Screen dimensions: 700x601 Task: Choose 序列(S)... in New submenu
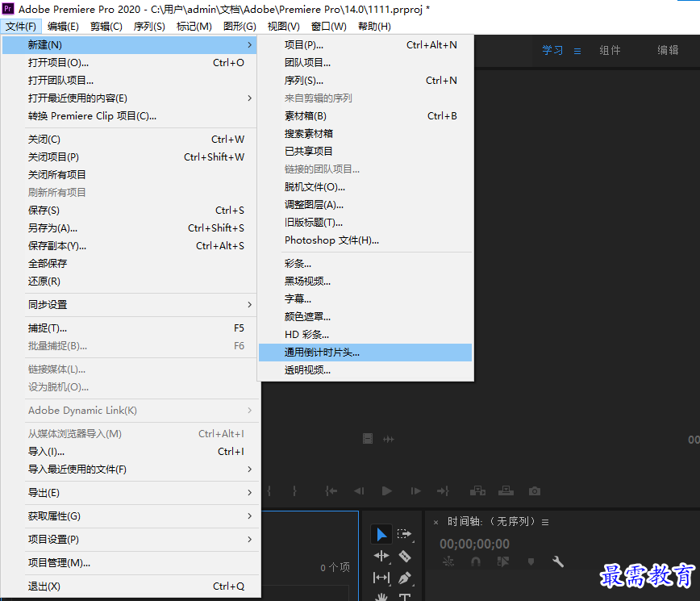click(365, 81)
